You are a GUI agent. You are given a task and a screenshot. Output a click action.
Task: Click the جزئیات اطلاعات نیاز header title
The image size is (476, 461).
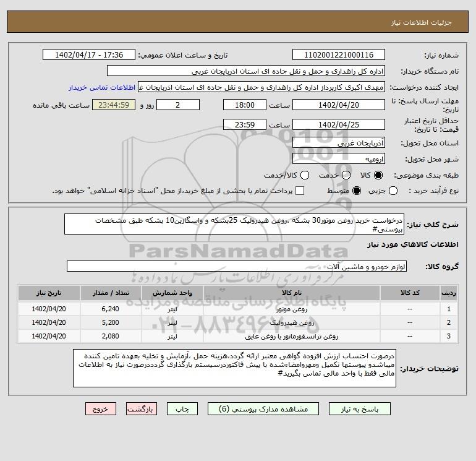coord(422,22)
